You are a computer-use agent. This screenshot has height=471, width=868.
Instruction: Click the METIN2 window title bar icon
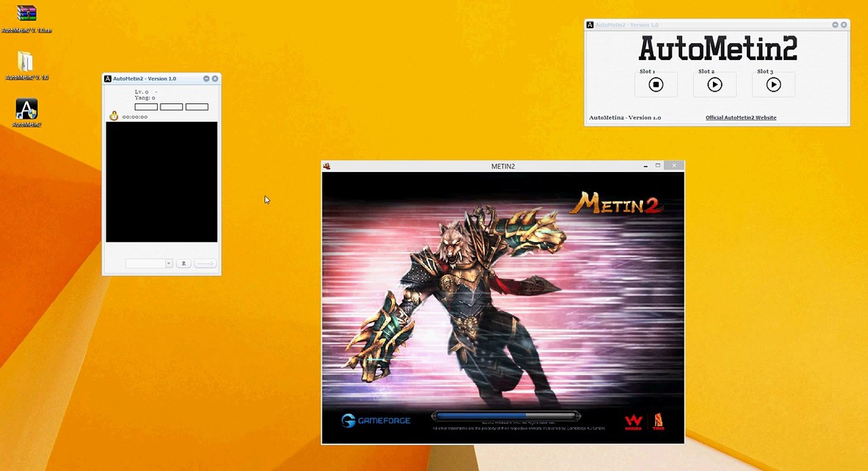(x=326, y=166)
